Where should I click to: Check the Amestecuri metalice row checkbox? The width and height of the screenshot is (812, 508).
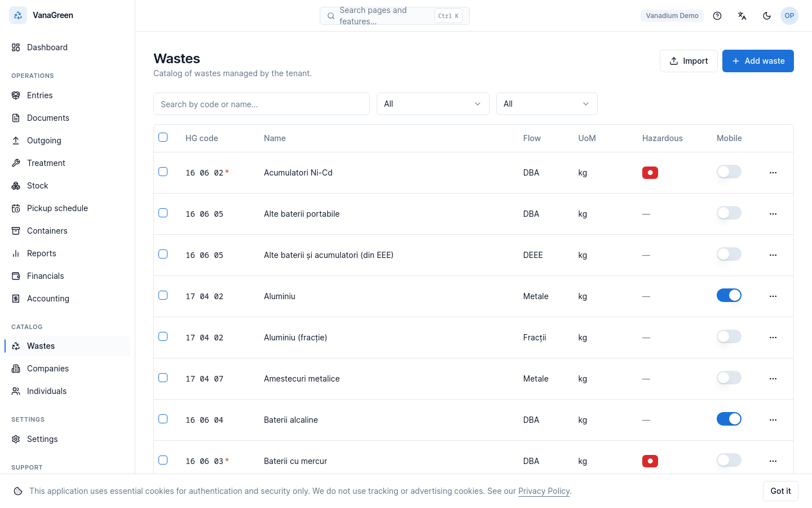(x=163, y=378)
